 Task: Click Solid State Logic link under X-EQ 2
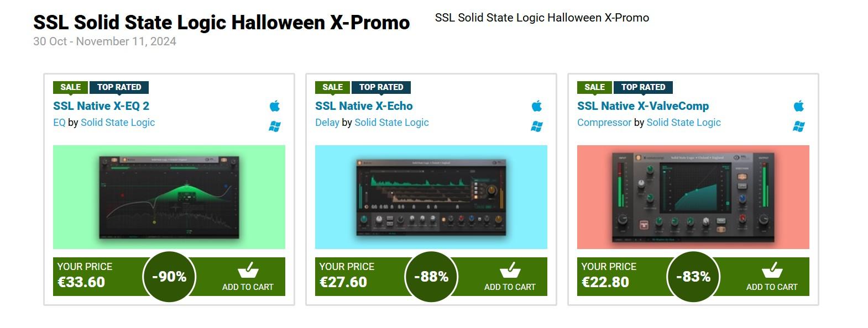pos(118,123)
